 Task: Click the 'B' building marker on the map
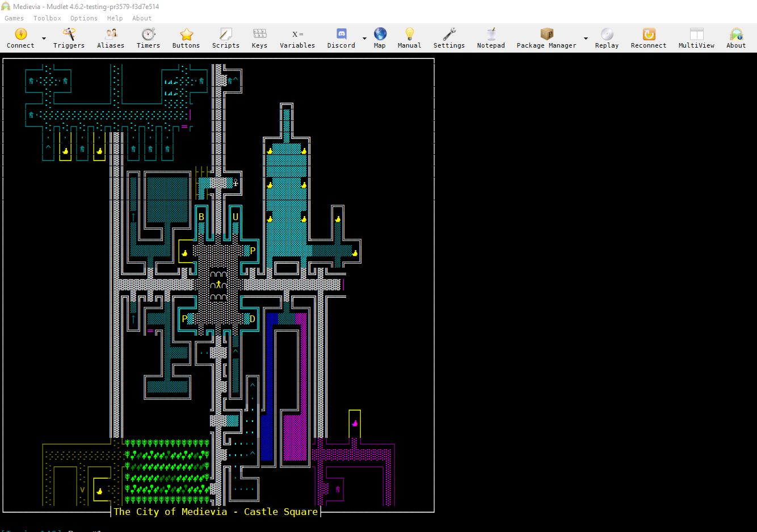click(x=201, y=217)
